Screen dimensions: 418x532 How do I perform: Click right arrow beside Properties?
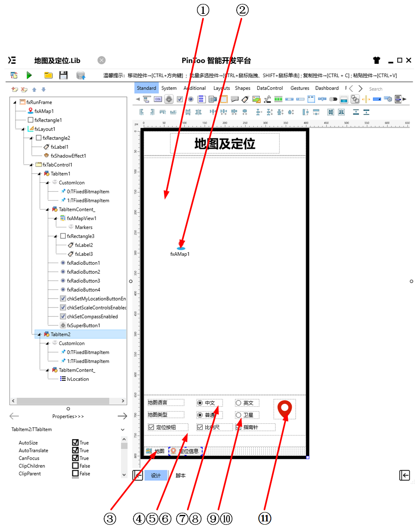(122, 416)
